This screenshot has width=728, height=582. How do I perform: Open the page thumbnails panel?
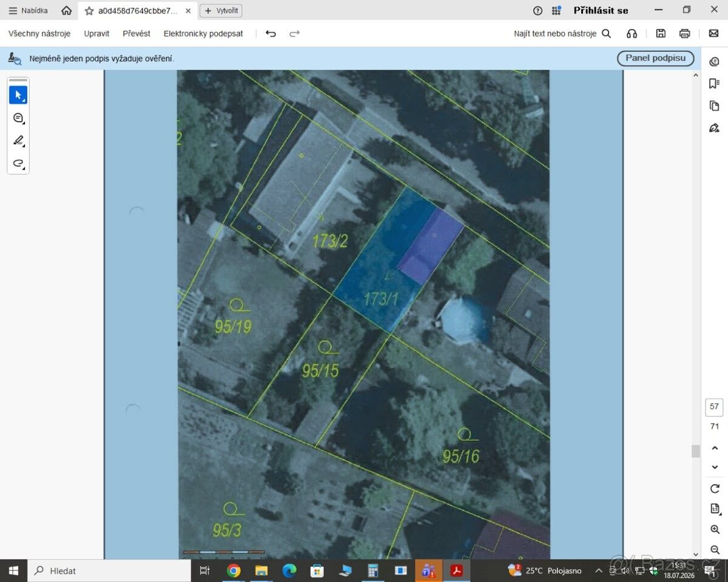[715, 105]
